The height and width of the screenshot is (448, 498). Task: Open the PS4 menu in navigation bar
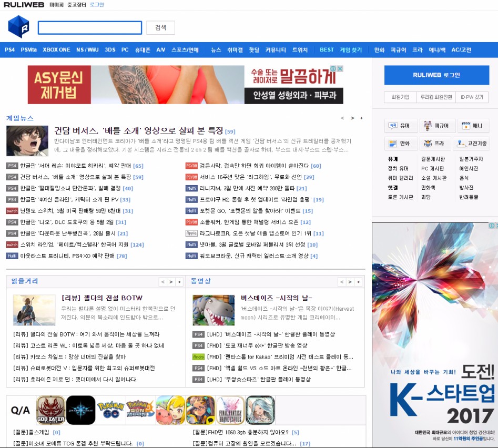pos(9,50)
